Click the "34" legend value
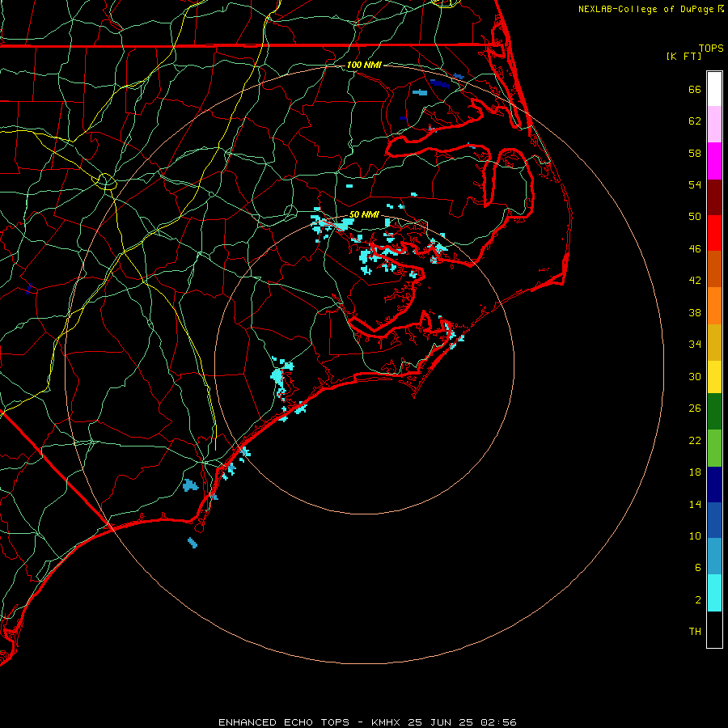Image resolution: width=728 pixels, height=728 pixels. click(x=695, y=345)
